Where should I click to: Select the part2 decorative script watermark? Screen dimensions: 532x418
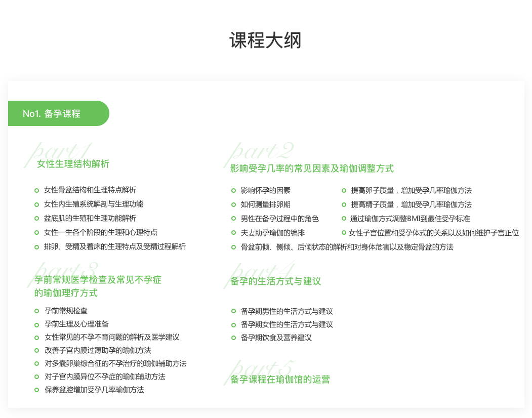pos(260,152)
